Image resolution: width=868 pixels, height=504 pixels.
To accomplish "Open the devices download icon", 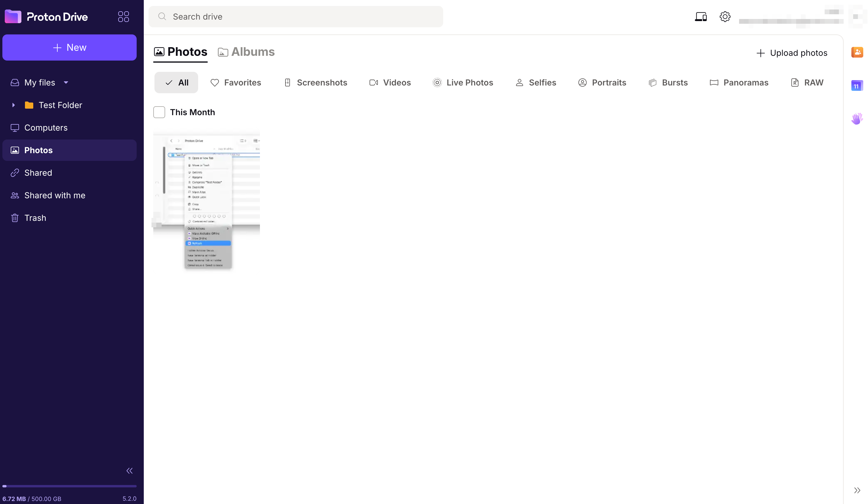I will tap(700, 17).
